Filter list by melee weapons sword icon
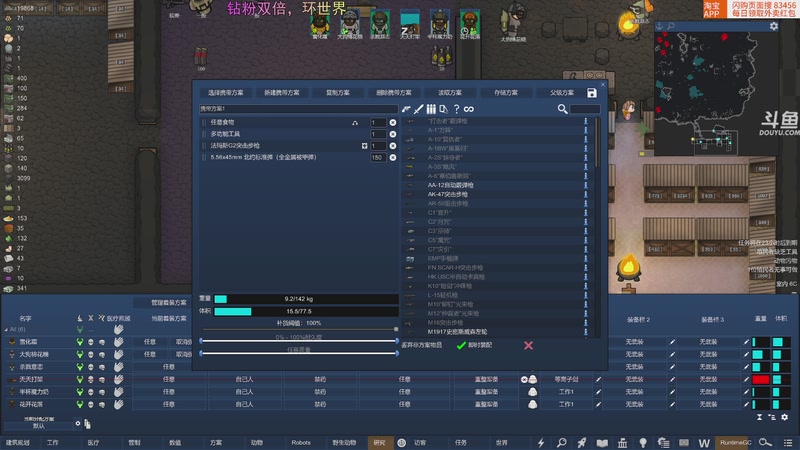The width and height of the screenshot is (800, 450). pos(418,109)
